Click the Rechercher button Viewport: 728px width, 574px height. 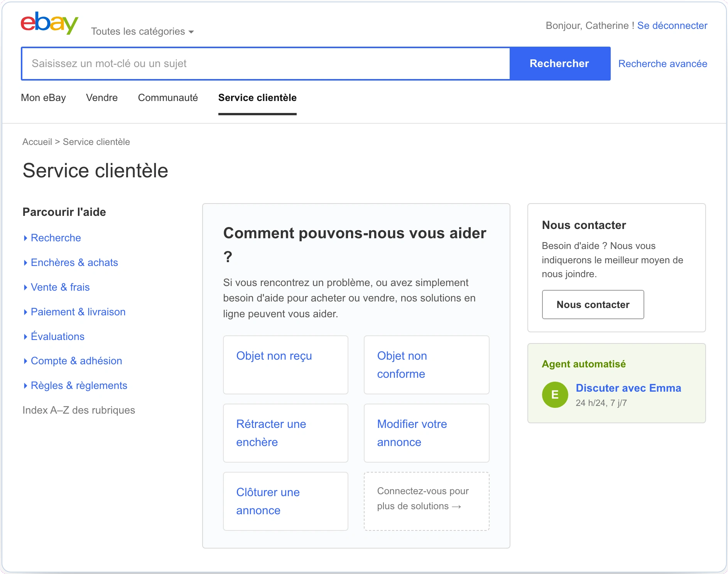click(560, 64)
